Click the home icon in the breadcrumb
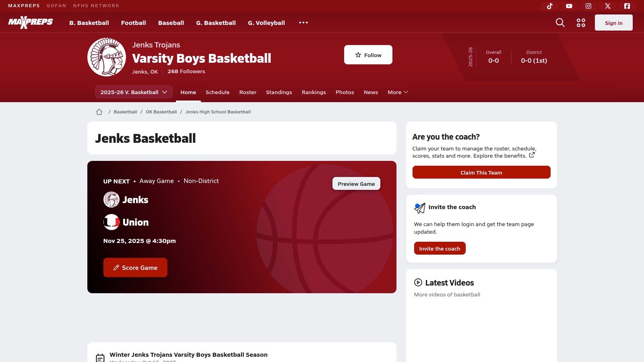This screenshot has width=644, height=362. pyautogui.click(x=99, y=111)
